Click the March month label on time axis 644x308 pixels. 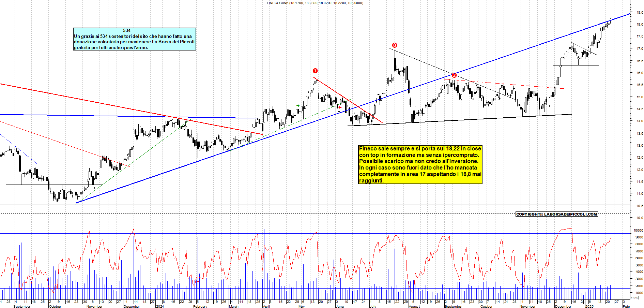[x=234, y=306]
